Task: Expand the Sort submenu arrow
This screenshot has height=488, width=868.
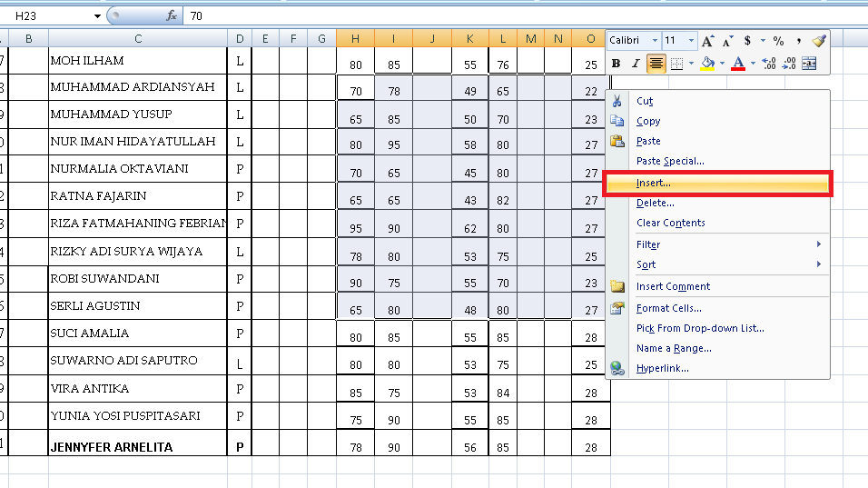Action: (819, 264)
